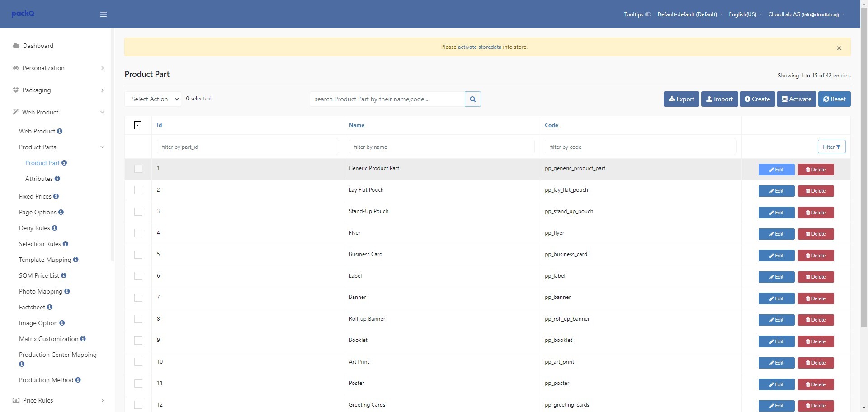The width and height of the screenshot is (868, 412).
Task: Open the Select Action dropdown
Action: click(153, 99)
